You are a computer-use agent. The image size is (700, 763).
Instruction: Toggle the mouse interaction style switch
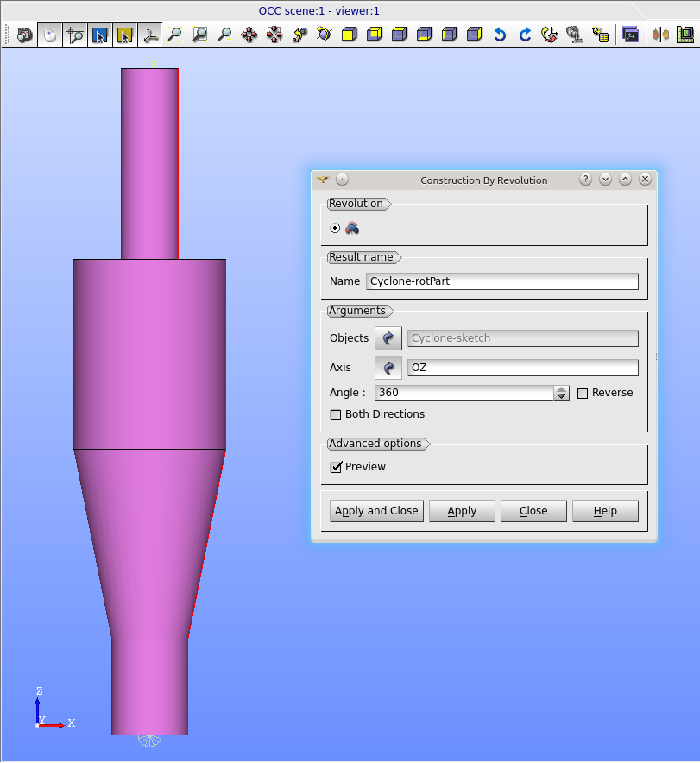point(49,35)
